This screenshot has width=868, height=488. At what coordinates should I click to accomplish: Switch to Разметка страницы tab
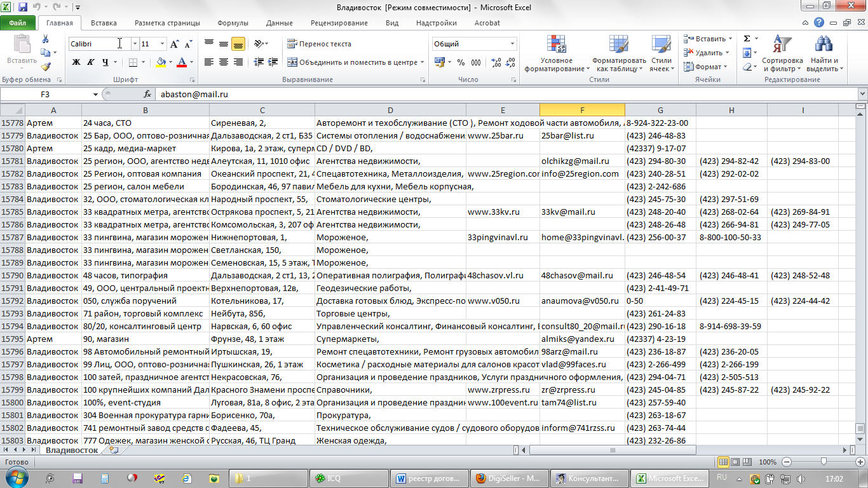(167, 23)
